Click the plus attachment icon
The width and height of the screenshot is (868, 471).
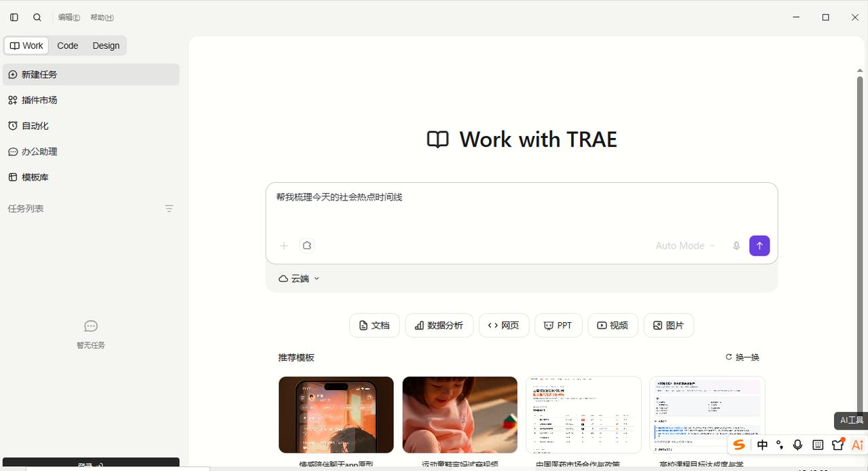point(284,246)
